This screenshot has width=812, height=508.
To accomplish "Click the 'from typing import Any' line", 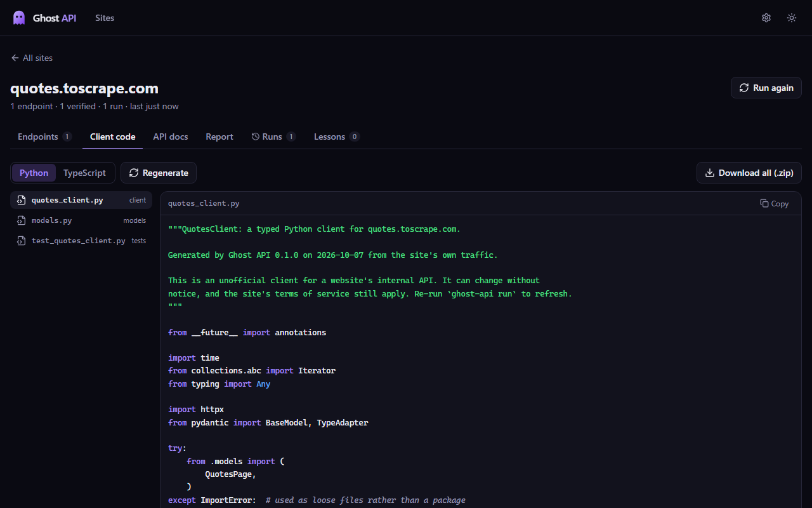I will click(x=219, y=384).
